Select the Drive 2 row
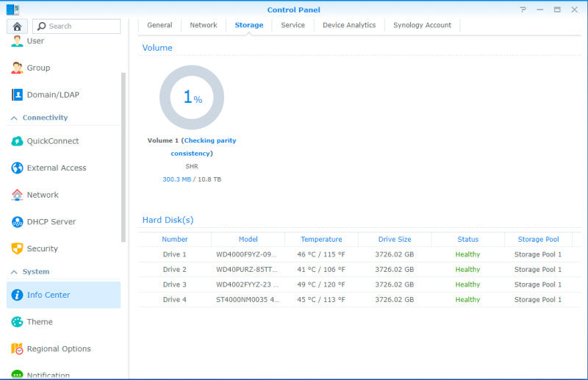The width and height of the screenshot is (588, 380). click(359, 269)
